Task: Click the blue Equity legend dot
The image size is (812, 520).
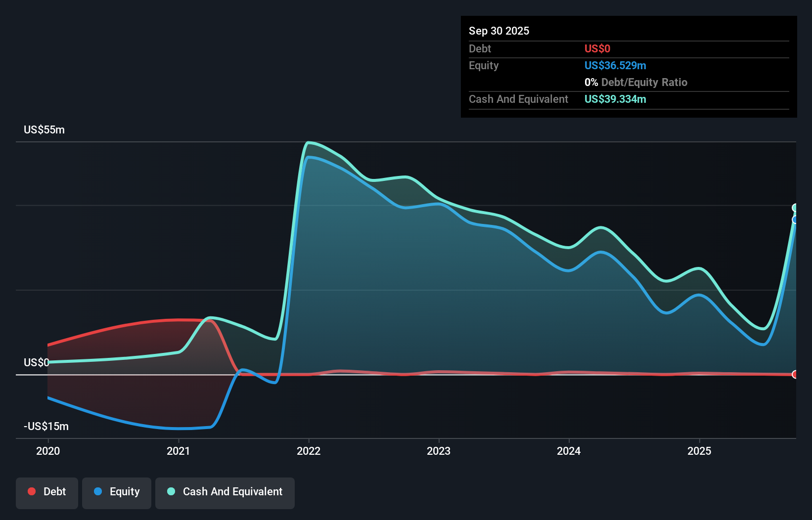Action: (97, 491)
